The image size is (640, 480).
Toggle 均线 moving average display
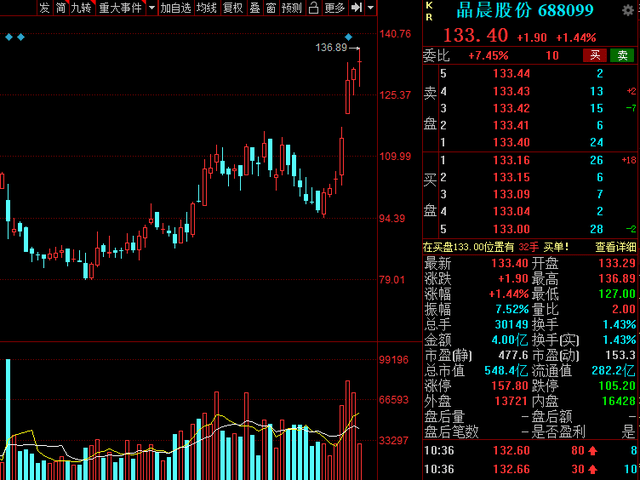click(x=206, y=7)
